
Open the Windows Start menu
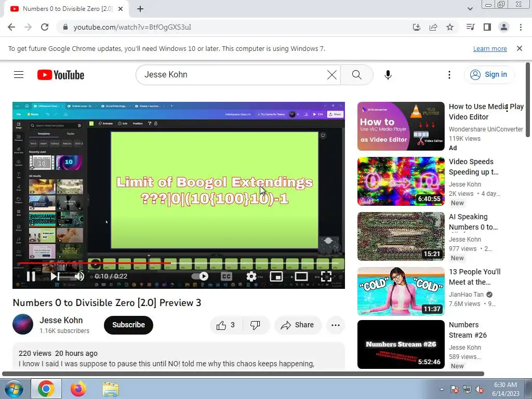pyautogui.click(x=14, y=389)
